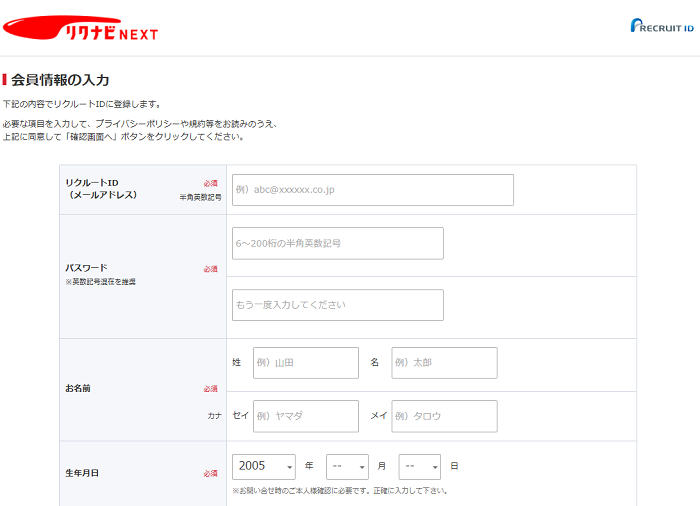
Task: Click the note text below the birthdate dropdowns
Action: 339,491
